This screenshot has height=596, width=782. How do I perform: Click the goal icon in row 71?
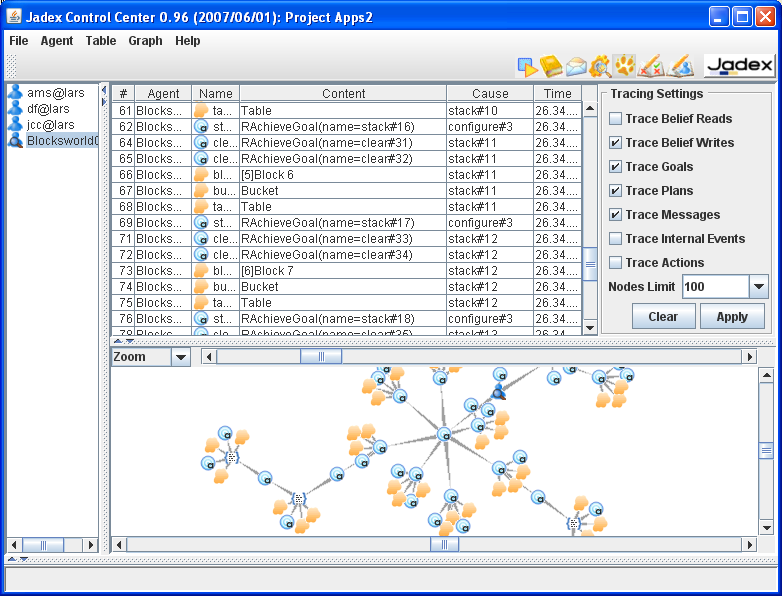pyautogui.click(x=200, y=238)
